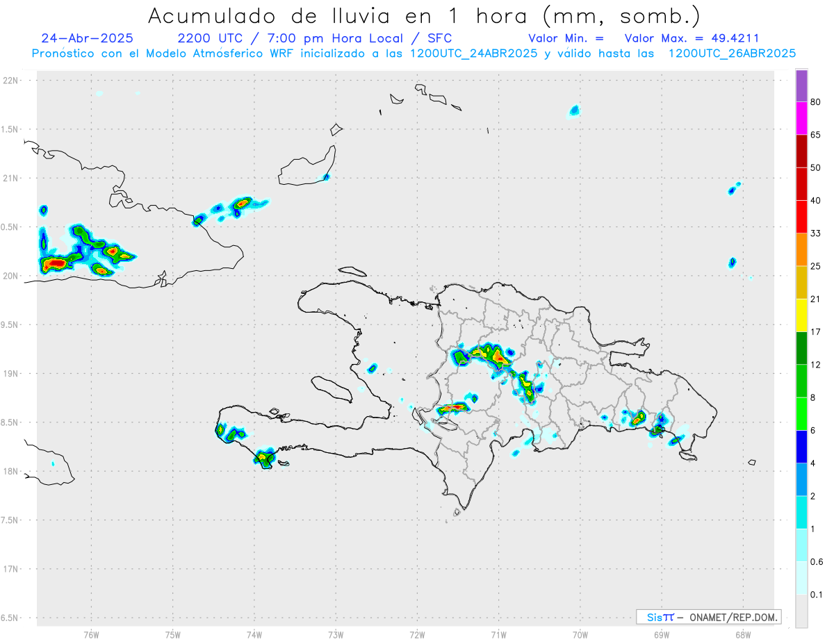Click the gray swatch below 0.1 in the legend

(801, 611)
